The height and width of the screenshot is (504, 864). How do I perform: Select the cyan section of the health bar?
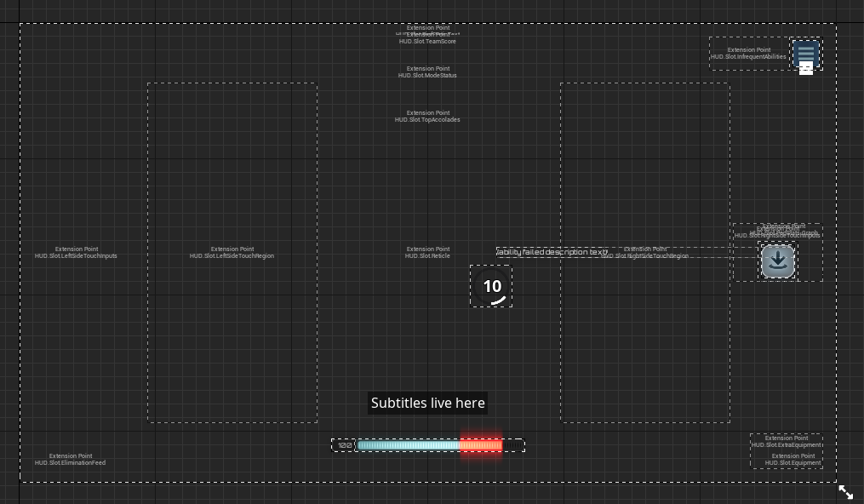[409, 445]
